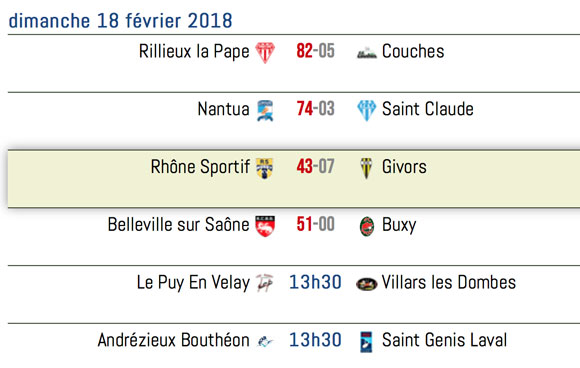Image resolution: width=580 pixels, height=368 pixels.
Task: View the 74-03 Nantua match result
Action: tap(316, 109)
